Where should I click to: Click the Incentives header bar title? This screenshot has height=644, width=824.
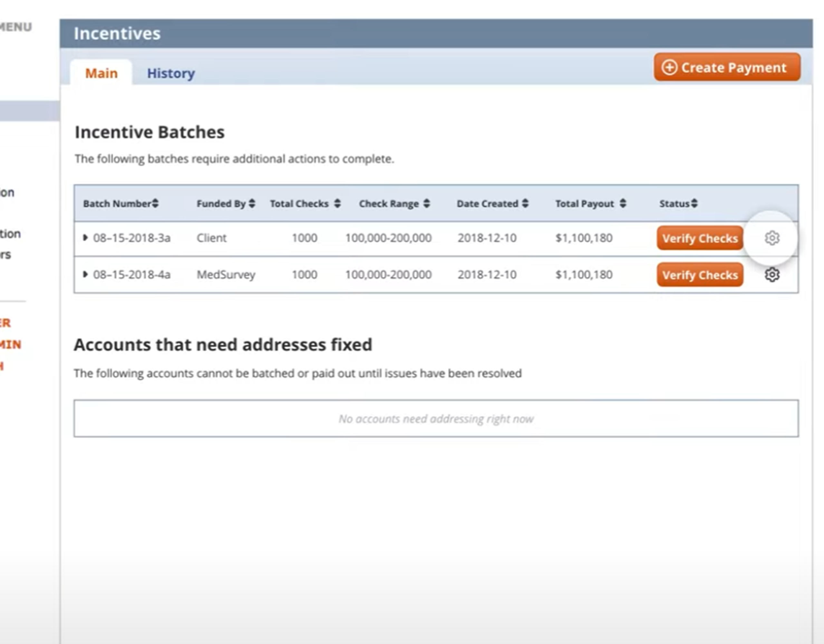tap(117, 33)
